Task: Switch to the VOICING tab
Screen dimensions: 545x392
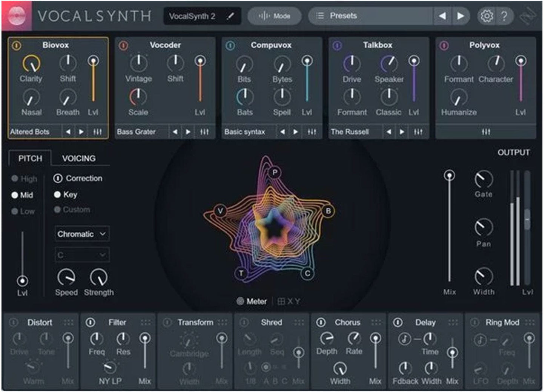Action: coord(79,158)
